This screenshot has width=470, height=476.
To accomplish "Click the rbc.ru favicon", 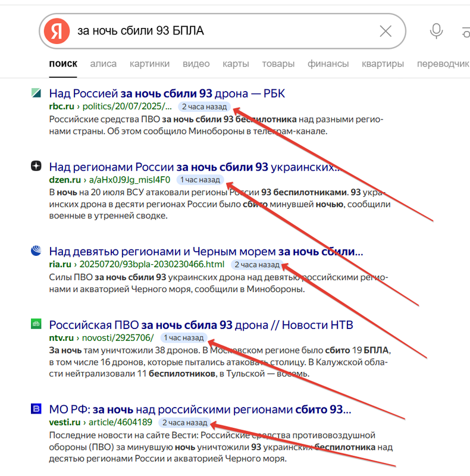I will click(36, 93).
